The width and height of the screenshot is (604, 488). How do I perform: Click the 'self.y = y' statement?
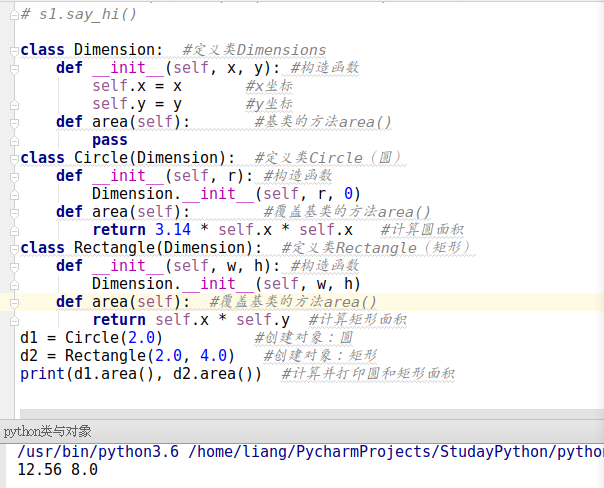[137, 104]
